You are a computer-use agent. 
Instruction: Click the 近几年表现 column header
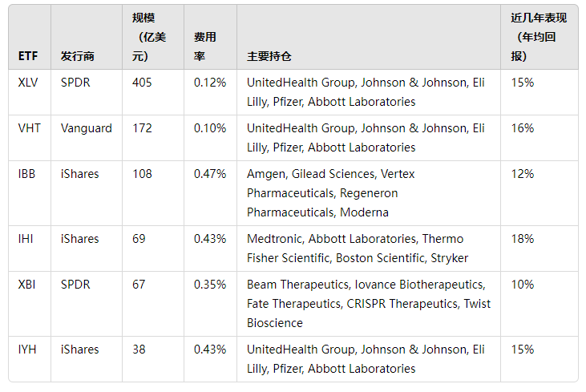tap(532, 37)
